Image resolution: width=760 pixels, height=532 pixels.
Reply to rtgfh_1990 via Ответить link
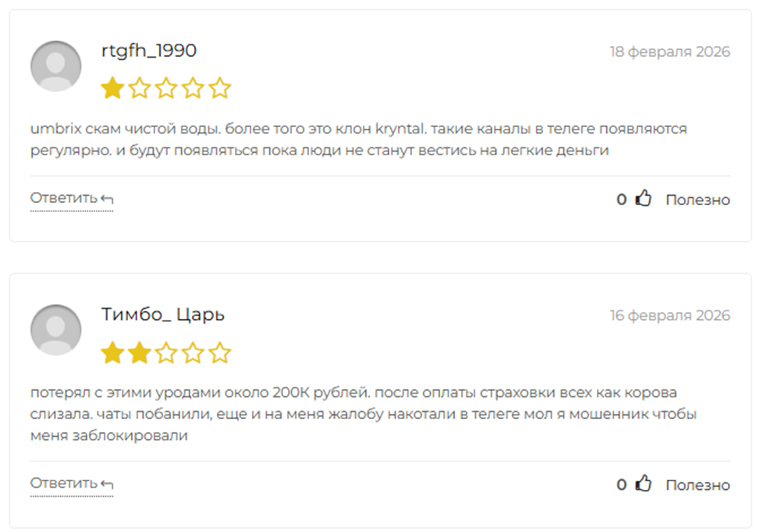[64, 198]
